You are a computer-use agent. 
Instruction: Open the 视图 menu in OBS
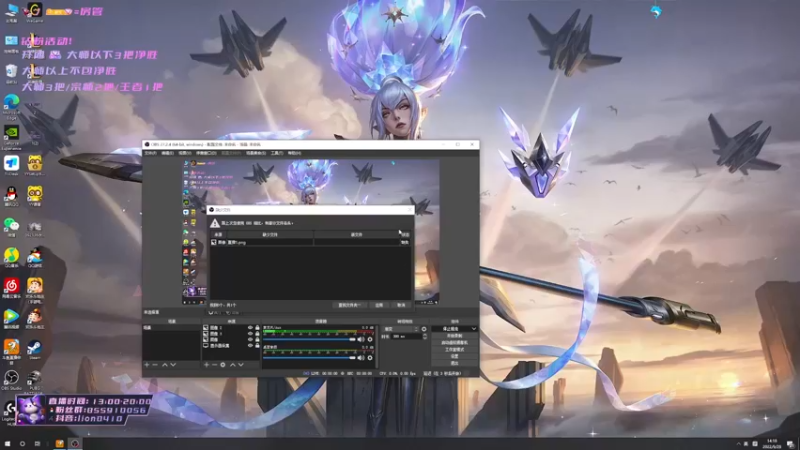[x=185, y=153]
